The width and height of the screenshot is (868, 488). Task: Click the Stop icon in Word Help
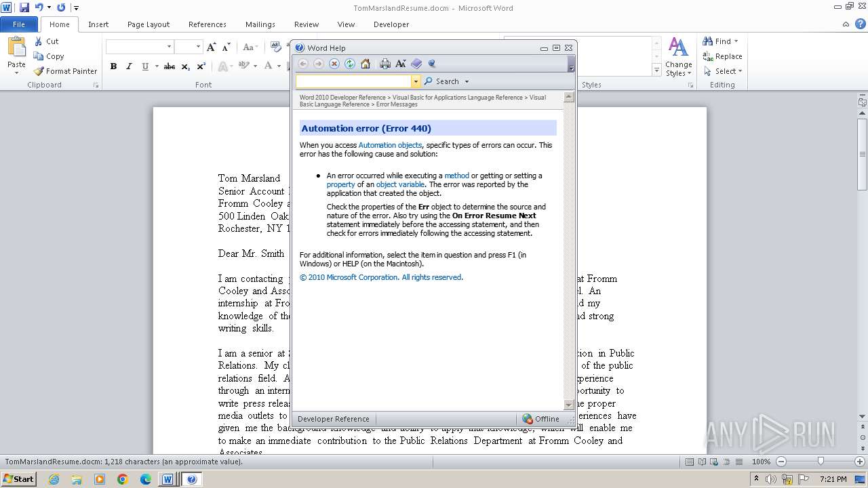(334, 64)
